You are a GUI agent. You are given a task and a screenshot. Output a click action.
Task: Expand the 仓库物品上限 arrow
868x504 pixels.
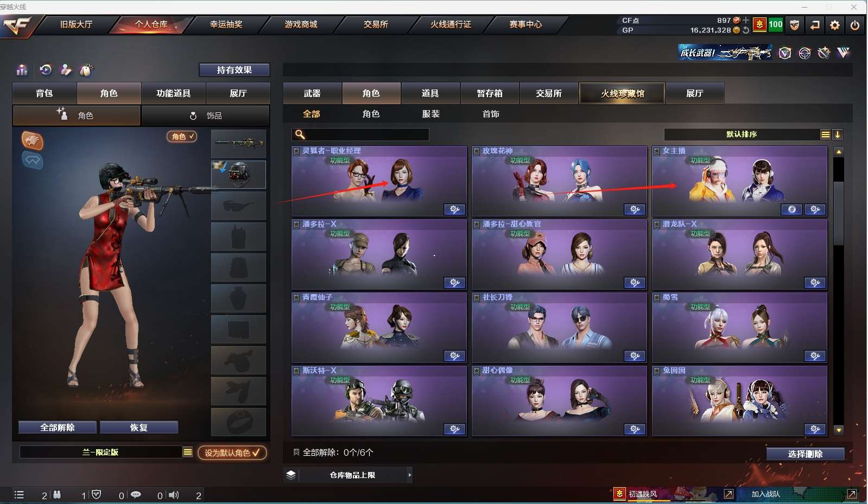click(409, 475)
